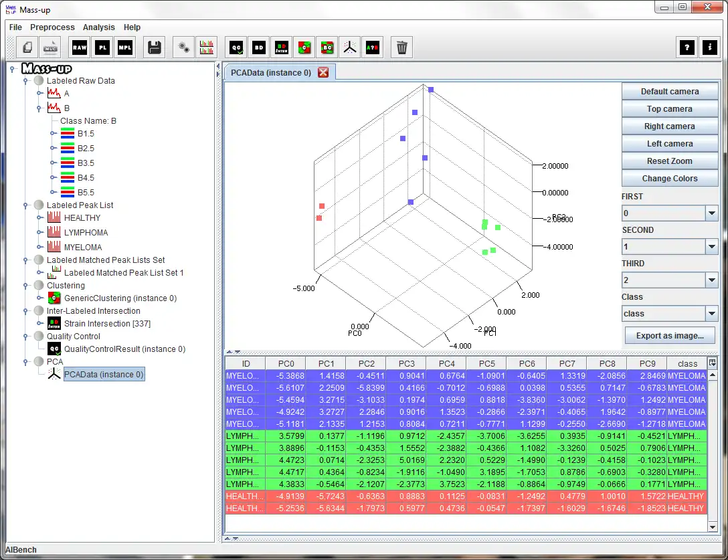Click cell value 2.8469 in PC9 column

647,375
